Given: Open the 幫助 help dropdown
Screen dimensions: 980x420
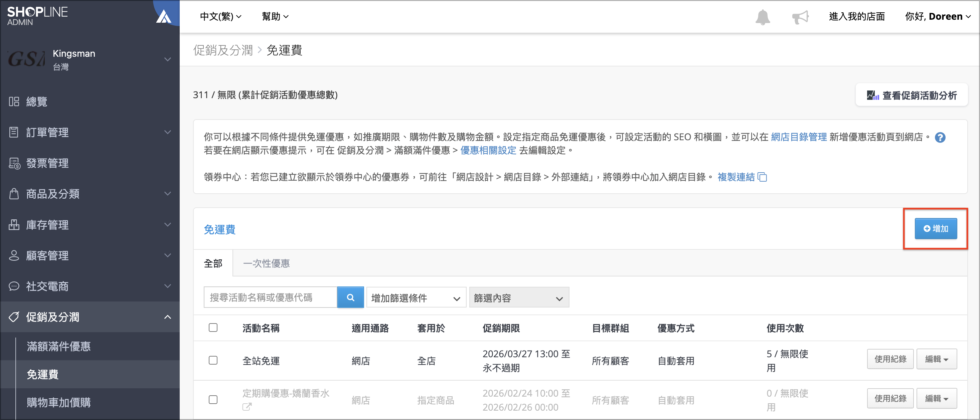Looking at the screenshot, I should pyautogui.click(x=275, y=16).
